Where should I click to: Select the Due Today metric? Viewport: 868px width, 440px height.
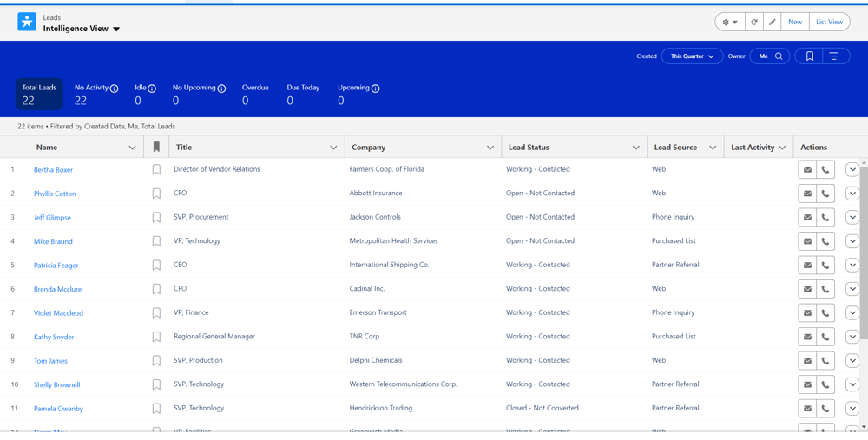point(303,94)
